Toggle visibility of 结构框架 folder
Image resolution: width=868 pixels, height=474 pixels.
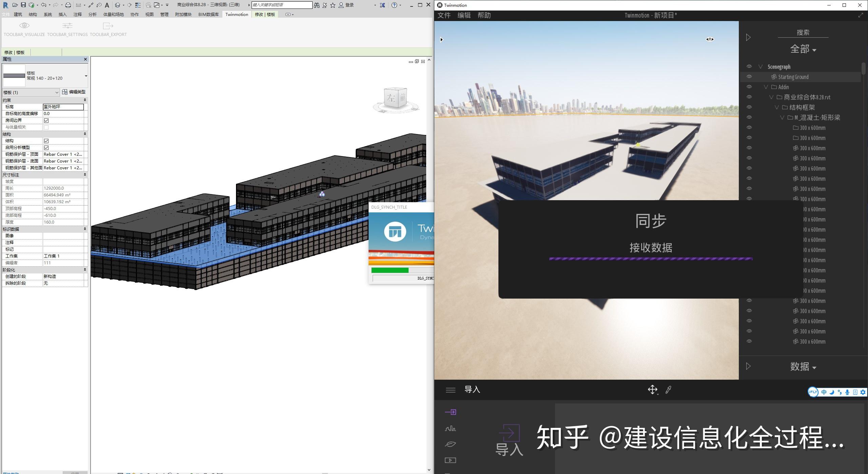[x=749, y=107]
